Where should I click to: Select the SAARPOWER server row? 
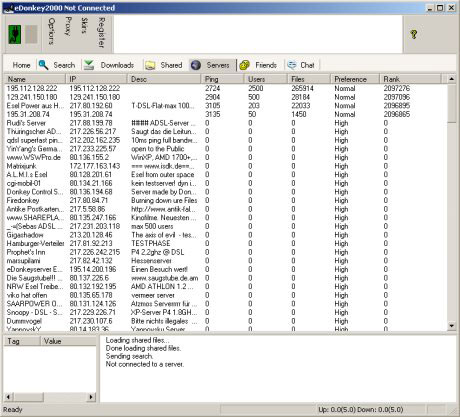[225, 304]
